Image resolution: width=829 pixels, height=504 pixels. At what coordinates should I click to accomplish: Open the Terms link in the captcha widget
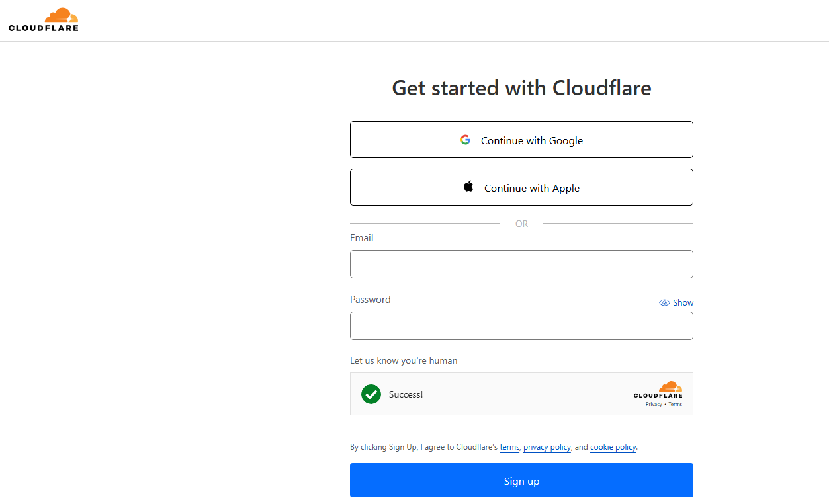coord(675,404)
